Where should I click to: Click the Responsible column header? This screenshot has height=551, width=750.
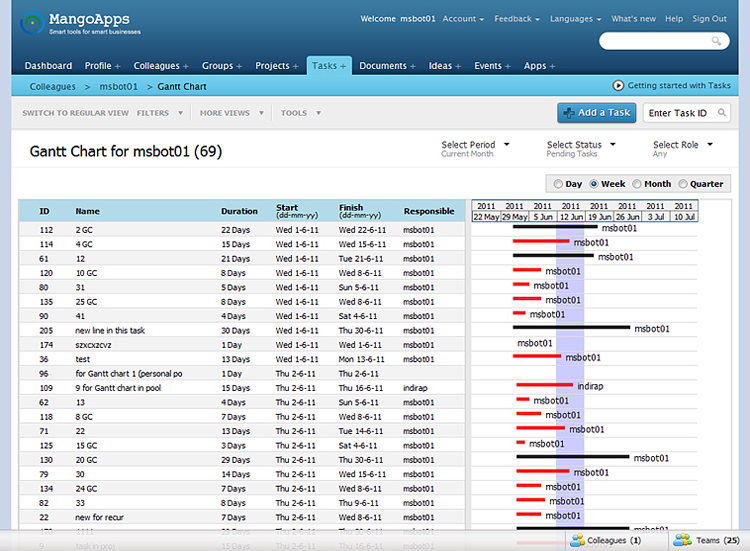click(x=429, y=211)
